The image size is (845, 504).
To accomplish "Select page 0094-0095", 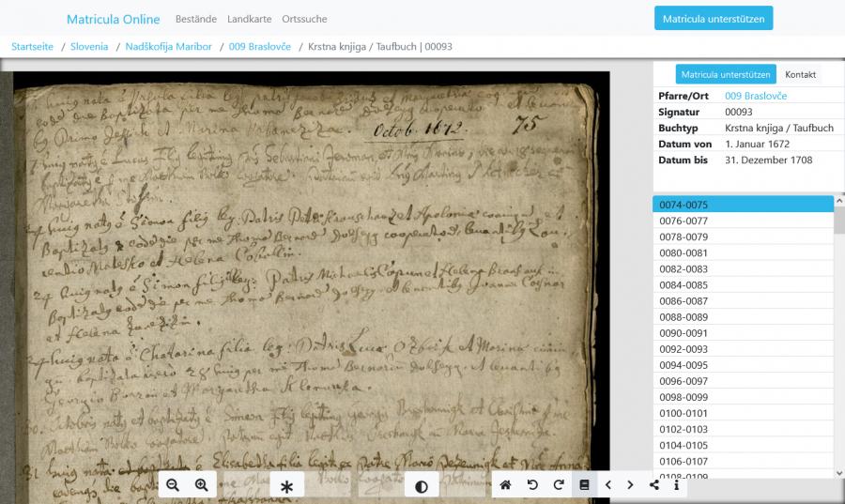I will point(744,365).
